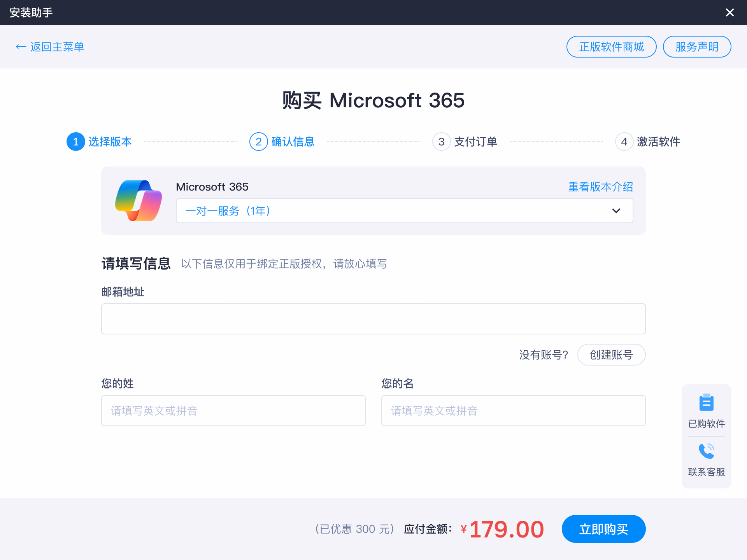
Task: Click the 联系客服 label
Action: 706,472
